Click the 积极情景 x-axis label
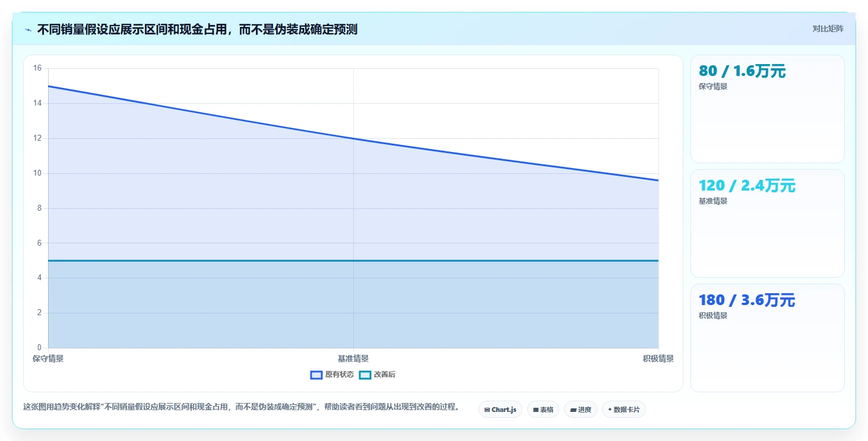868x441 pixels. (x=658, y=358)
